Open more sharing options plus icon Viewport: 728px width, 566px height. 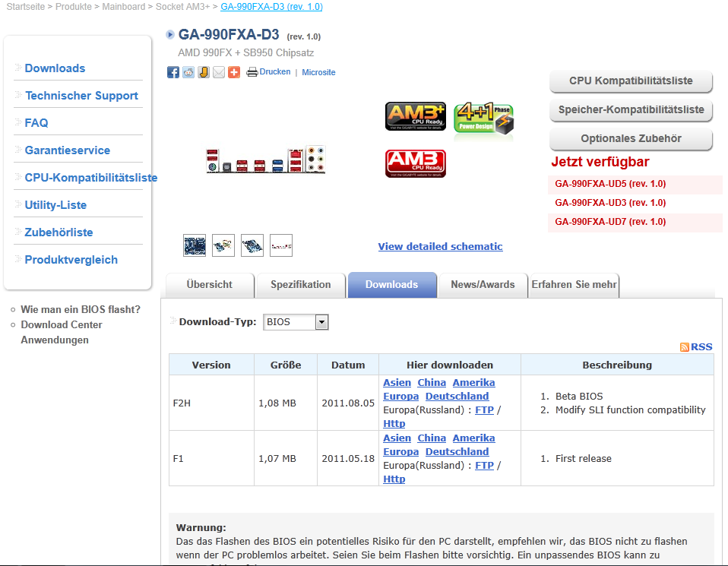234,72
